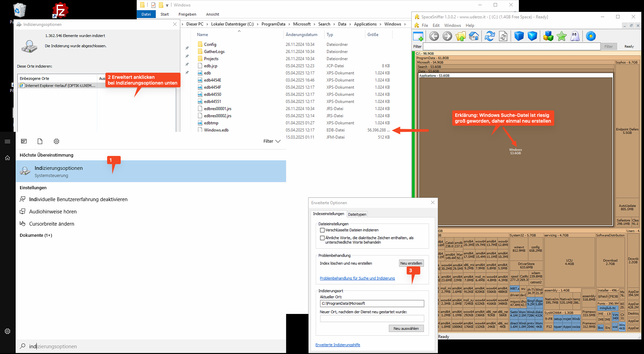Image resolution: width=644 pixels, height=354 pixels.
Task: Expand breadcrumb chevron after Microsoft
Action: (x=314, y=24)
